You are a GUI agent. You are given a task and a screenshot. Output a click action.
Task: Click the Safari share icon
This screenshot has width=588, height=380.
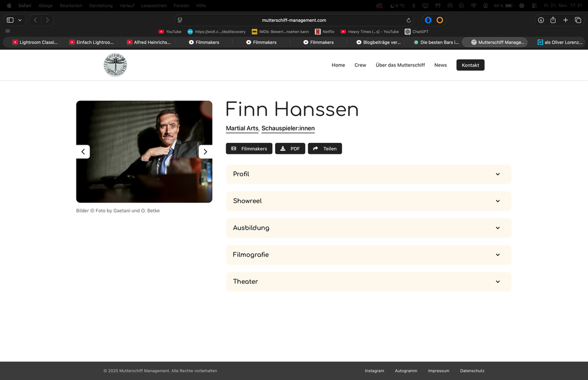click(x=553, y=20)
